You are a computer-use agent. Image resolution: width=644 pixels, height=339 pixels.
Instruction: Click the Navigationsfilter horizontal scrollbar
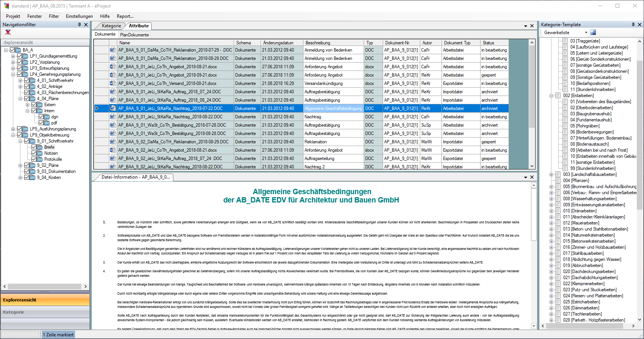pos(45,287)
